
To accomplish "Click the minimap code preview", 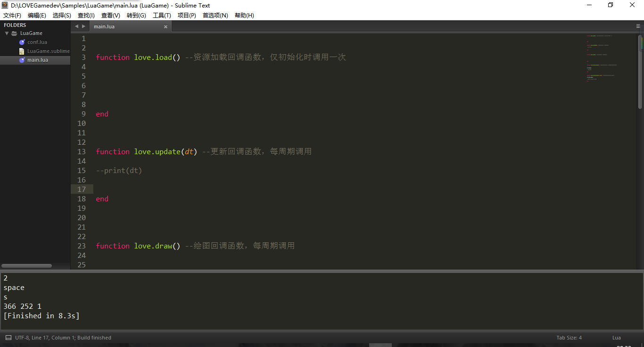I will coord(602,58).
